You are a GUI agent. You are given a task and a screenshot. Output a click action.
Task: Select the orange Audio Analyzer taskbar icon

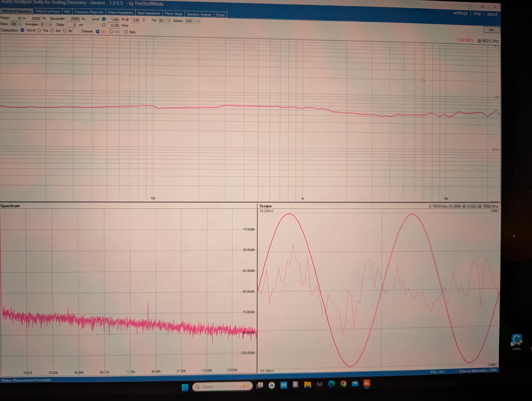point(367,384)
